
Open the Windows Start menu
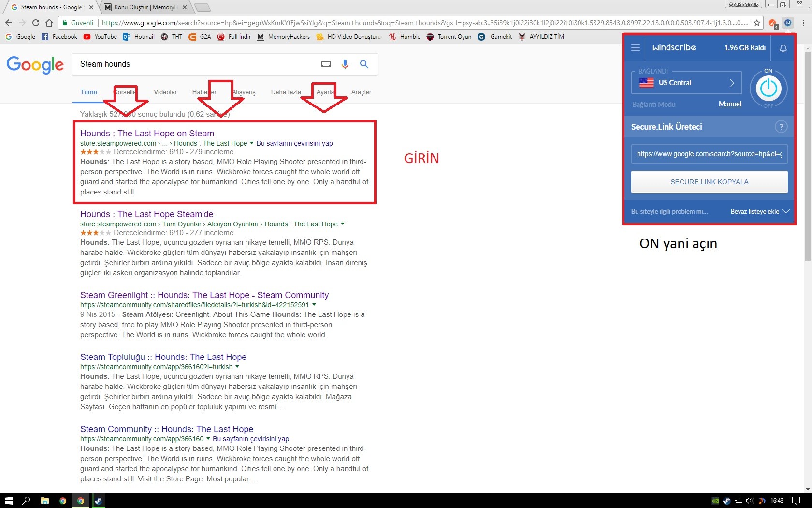[x=8, y=501]
